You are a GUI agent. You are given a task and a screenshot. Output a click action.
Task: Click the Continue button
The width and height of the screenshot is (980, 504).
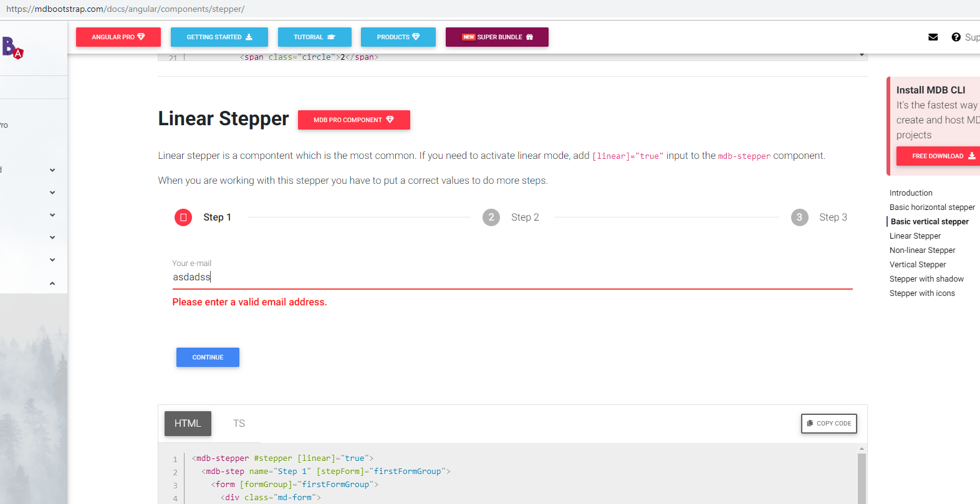click(208, 358)
